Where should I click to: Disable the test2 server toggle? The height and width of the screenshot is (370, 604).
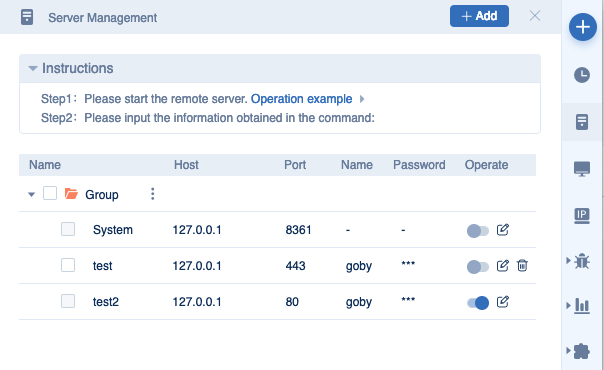click(x=478, y=303)
